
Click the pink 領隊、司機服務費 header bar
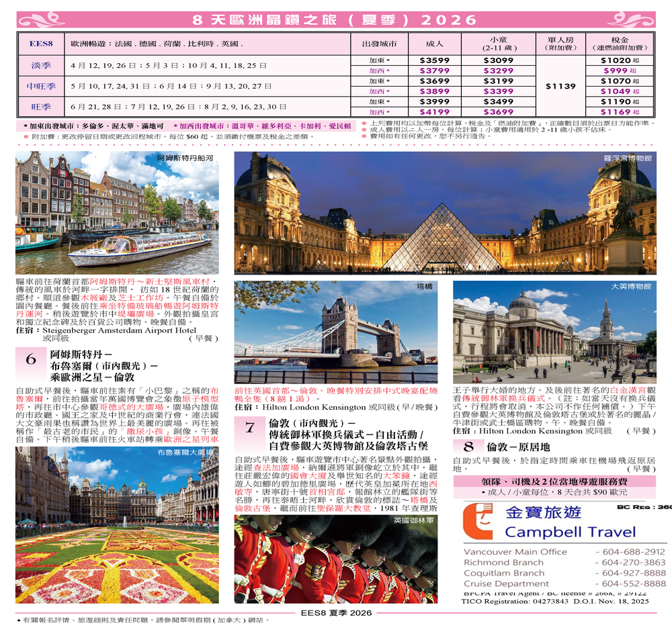(x=554, y=481)
